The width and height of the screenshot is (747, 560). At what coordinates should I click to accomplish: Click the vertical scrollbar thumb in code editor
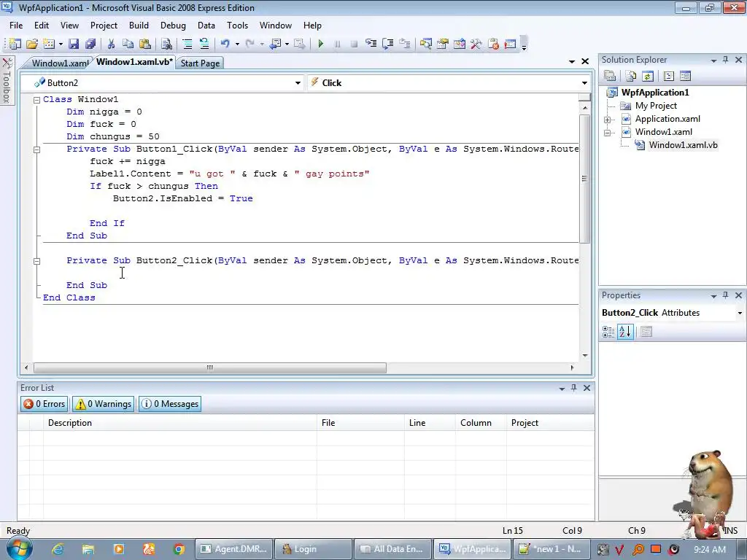[x=584, y=179]
